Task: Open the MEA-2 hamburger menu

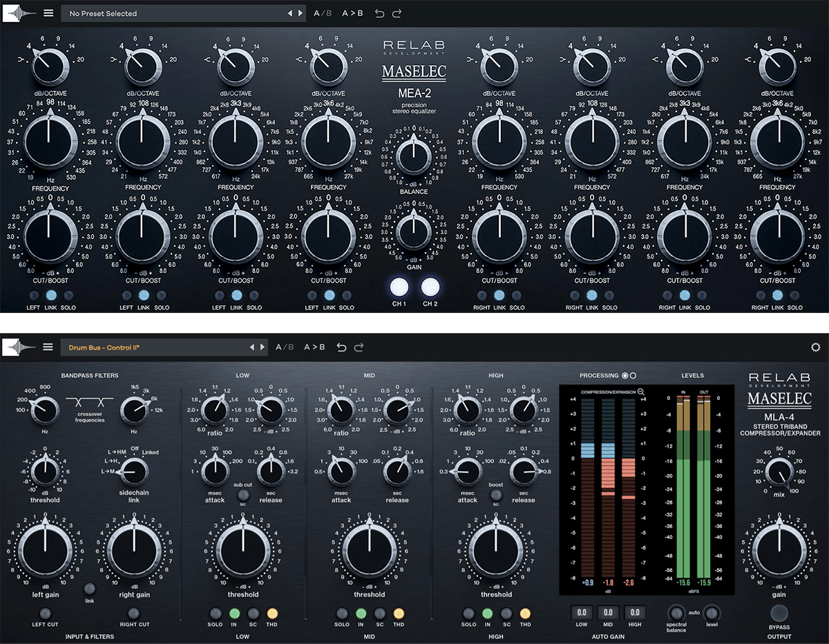Action: (x=48, y=13)
